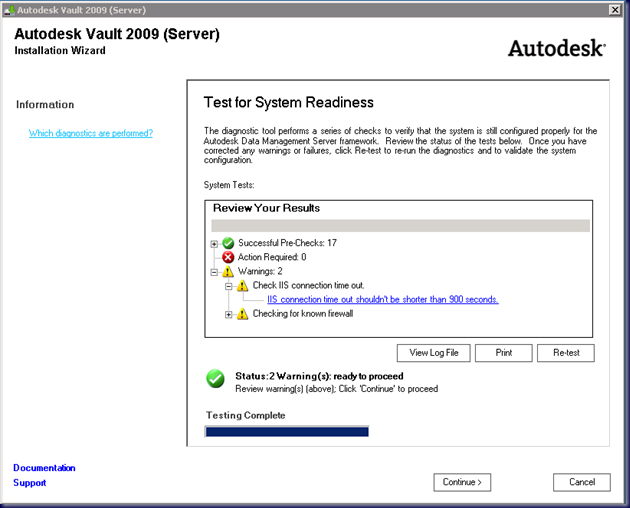Image resolution: width=630 pixels, height=508 pixels.
Task: Click the yellow warning icon beside Warnings: 2
Action: pos(228,271)
